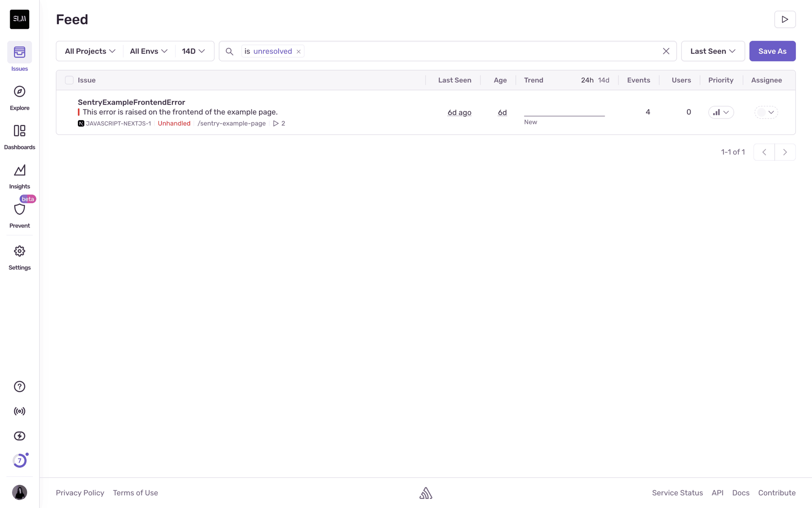Click the Next.js platform icon on issue

click(81, 123)
